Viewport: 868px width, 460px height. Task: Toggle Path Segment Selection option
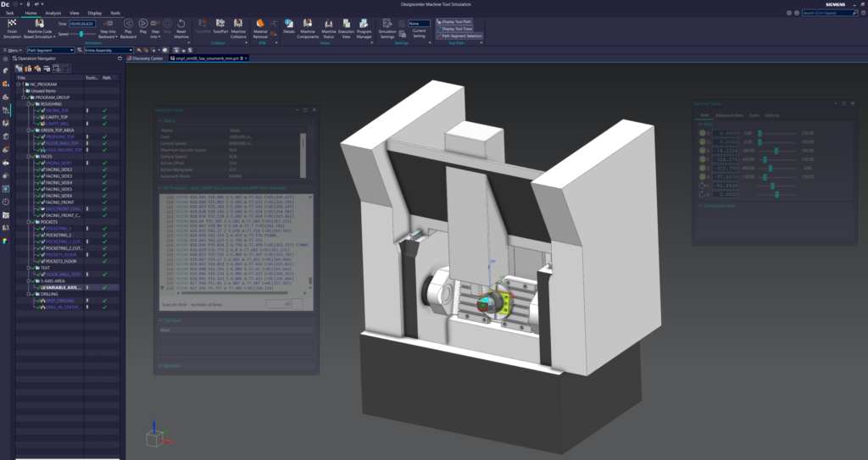[460, 36]
